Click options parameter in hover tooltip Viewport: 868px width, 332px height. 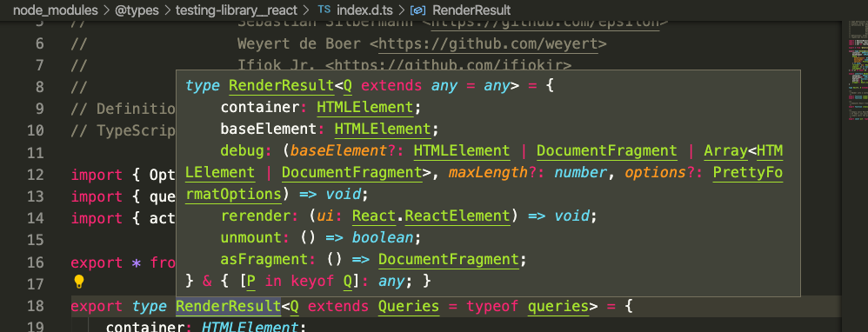pos(656,173)
